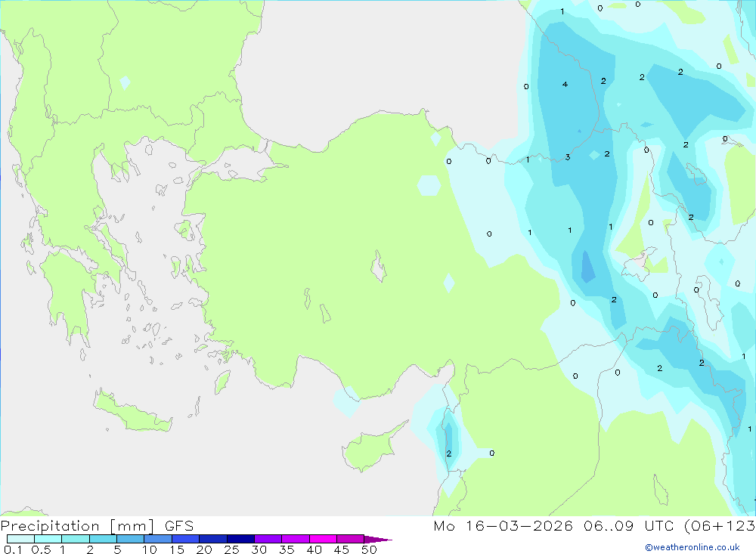Pick the 10–15 mm legend color swatch
The width and height of the screenshot is (756, 554).
pos(158,539)
